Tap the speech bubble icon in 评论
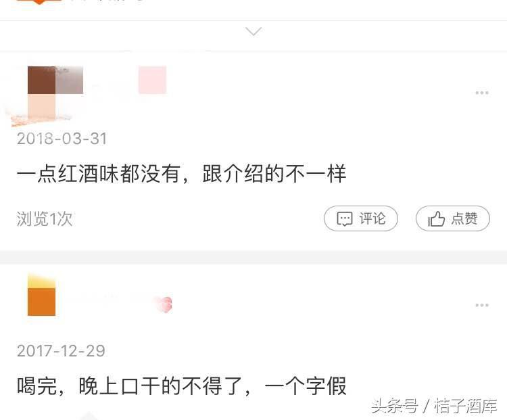The width and height of the screenshot is (507, 420). coord(344,219)
